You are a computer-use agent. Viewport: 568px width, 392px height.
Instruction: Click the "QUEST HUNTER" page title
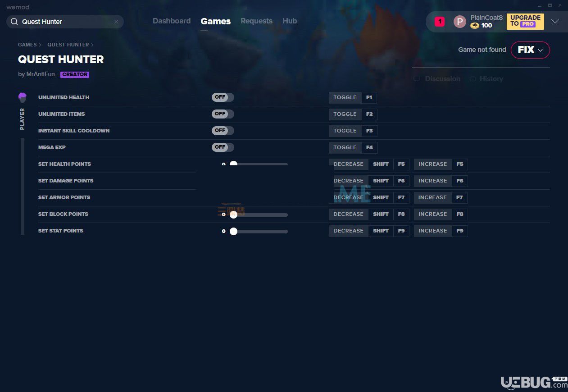(x=61, y=59)
